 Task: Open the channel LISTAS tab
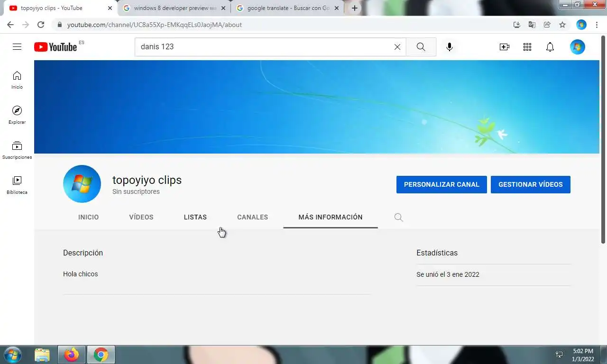[195, 217]
